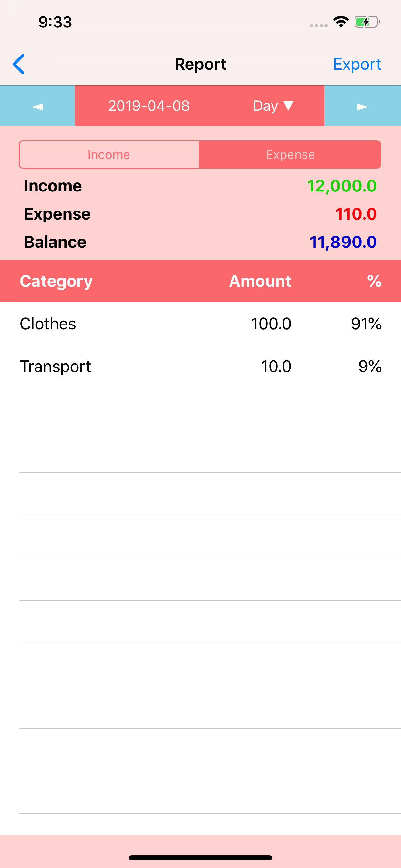The height and width of the screenshot is (868, 401).
Task: Tap the blue 11,890.0 balance value
Action: point(343,242)
